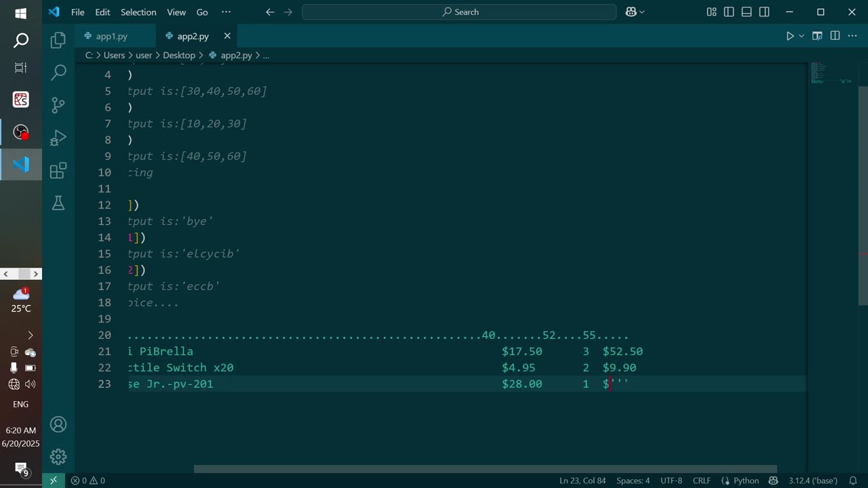Open the Copilot chat icon
The width and height of the screenshot is (868, 488).
pyautogui.click(x=631, y=12)
